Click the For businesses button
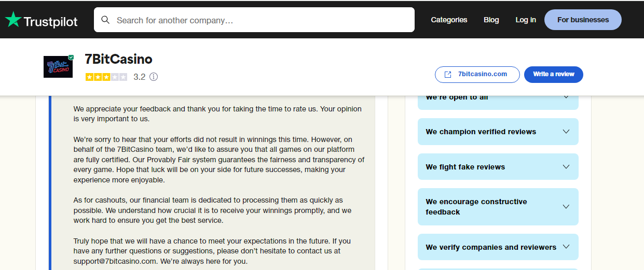Viewport: 644px width, 270px height. pos(583,20)
